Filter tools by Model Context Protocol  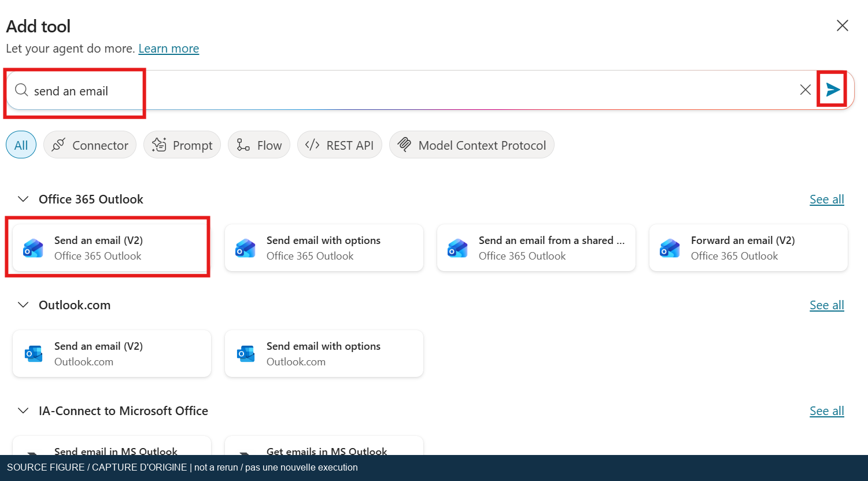tap(472, 145)
